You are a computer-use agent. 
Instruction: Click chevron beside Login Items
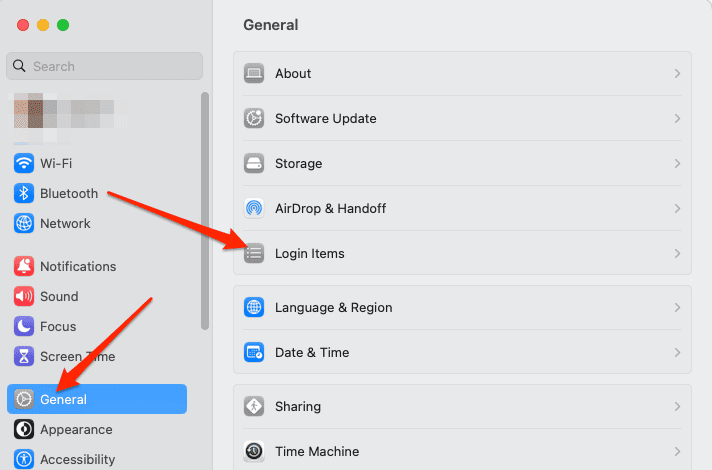click(x=677, y=253)
